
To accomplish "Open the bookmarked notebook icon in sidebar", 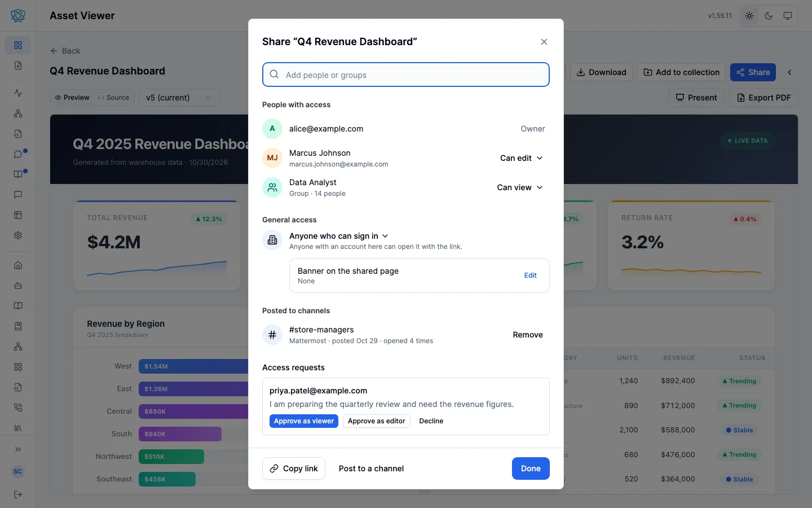I will [x=18, y=326].
